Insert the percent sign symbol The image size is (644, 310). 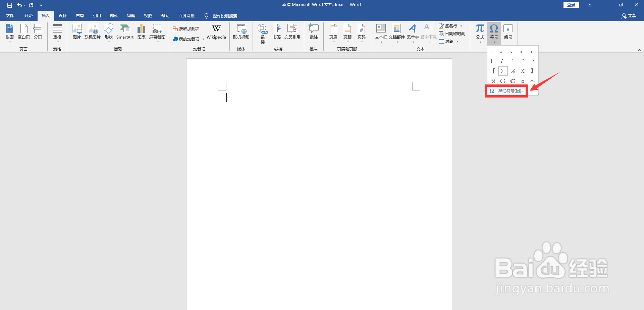coord(513,71)
